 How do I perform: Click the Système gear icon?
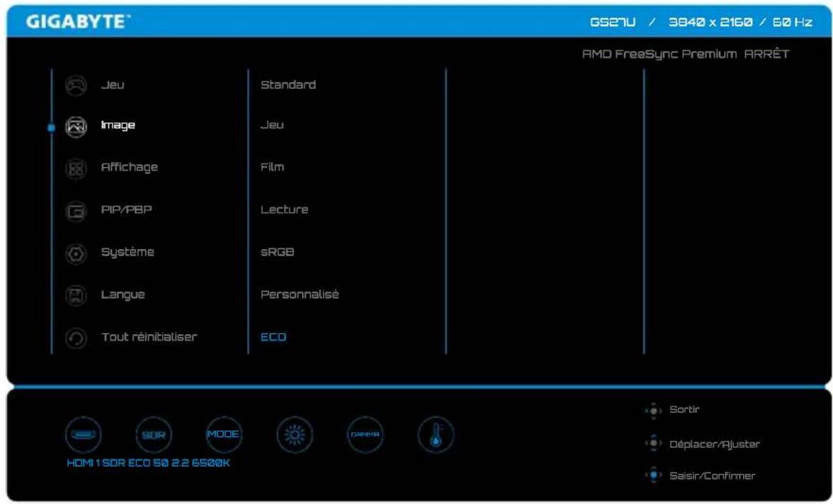pos(76,254)
